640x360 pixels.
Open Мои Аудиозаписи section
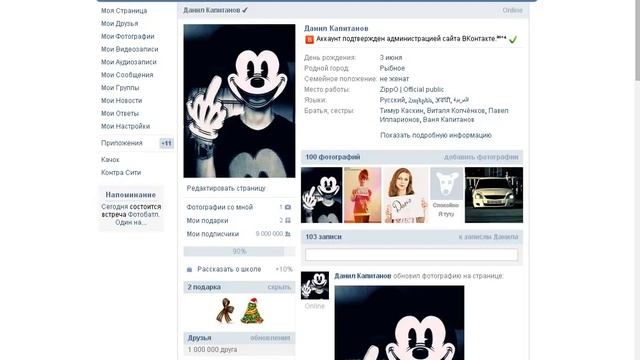(x=129, y=62)
